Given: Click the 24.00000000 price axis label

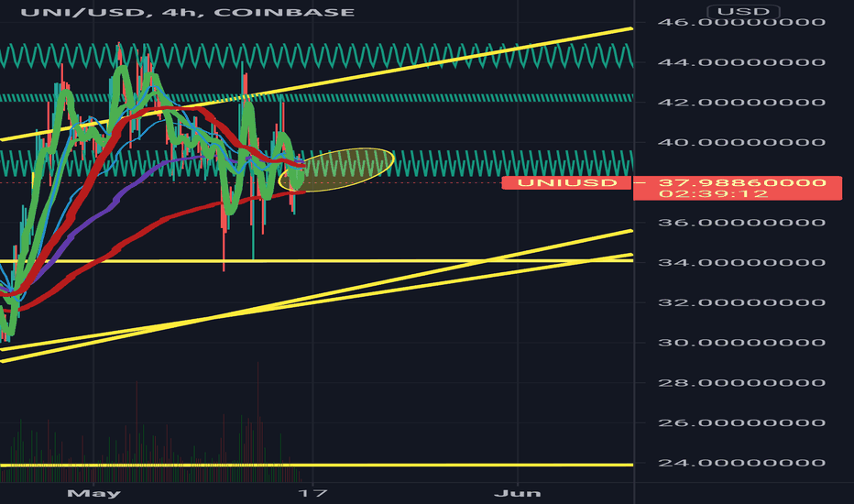Looking at the screenshot, I should pos(741,463).
